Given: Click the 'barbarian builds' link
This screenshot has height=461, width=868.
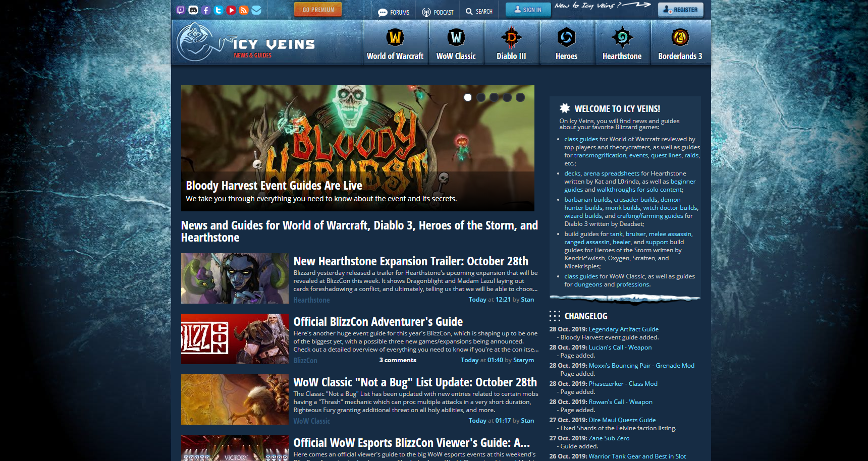Looking at the screenshot, I should click(587, 200).
